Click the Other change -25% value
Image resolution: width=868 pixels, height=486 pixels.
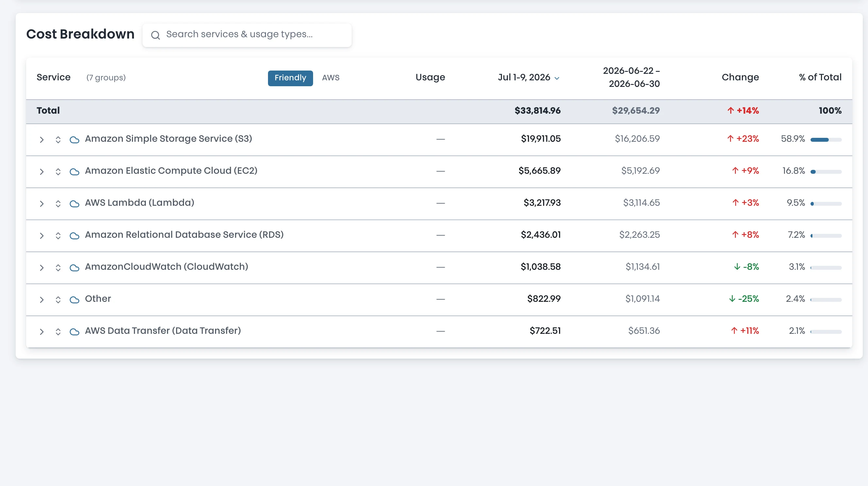click(x=744, y=299)
